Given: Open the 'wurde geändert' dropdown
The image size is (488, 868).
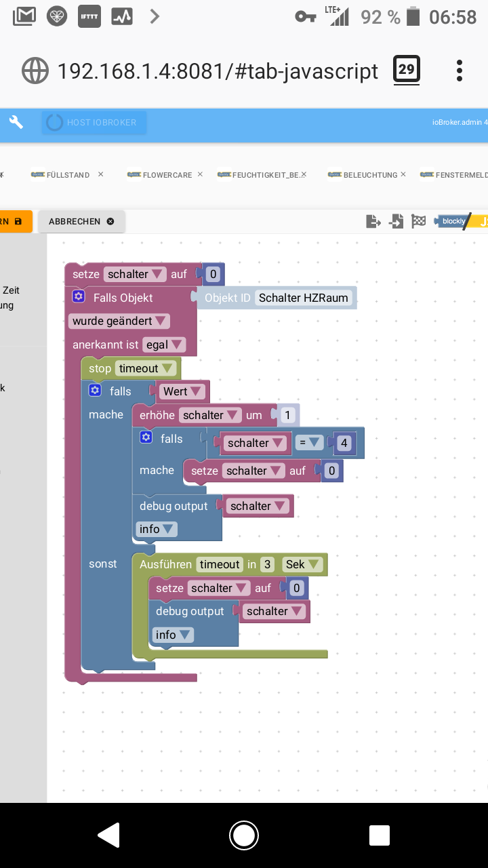Looking at the screenshot, I should 119,321.
